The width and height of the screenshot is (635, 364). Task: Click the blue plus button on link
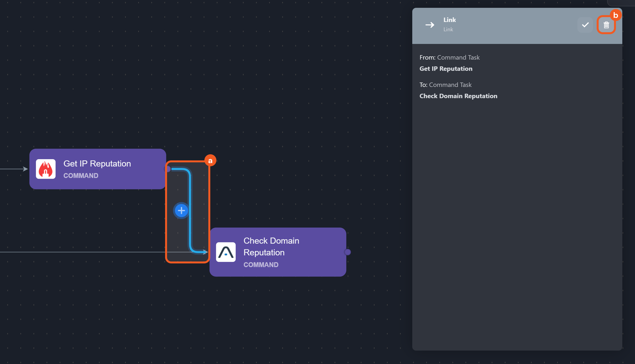(181, 210)
